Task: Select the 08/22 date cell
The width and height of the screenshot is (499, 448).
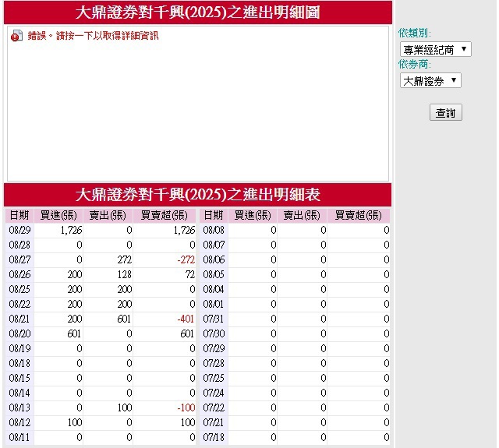Action: click(19, 304)
